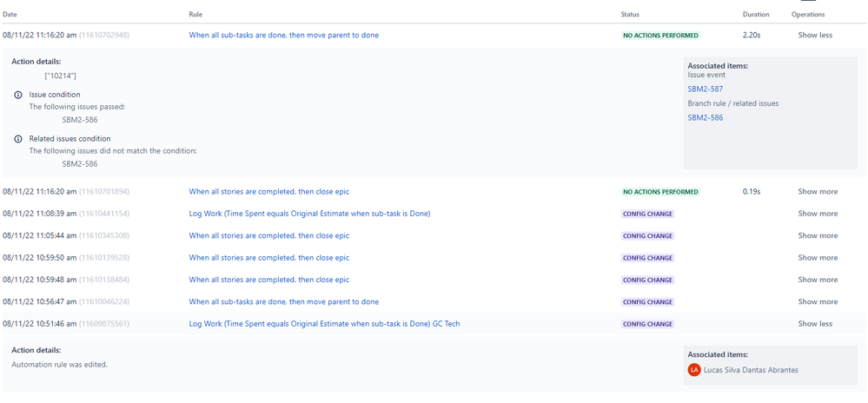Click the audit ID 11610138484
This screenshot has height=403, width=868.
[x=104, y=281]
